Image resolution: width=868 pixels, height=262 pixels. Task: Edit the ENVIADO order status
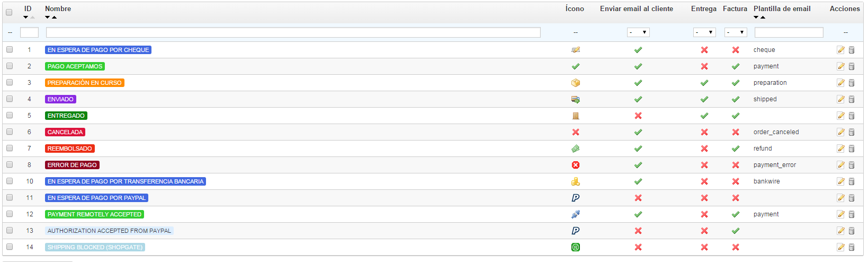pyautogui.click(x=840, y=99)
